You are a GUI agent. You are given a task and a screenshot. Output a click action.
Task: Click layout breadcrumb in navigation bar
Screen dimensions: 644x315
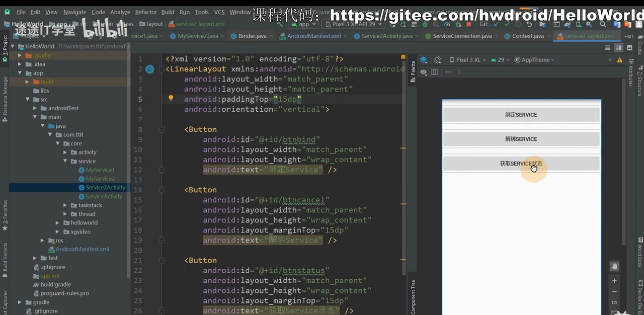click(155, 24)
